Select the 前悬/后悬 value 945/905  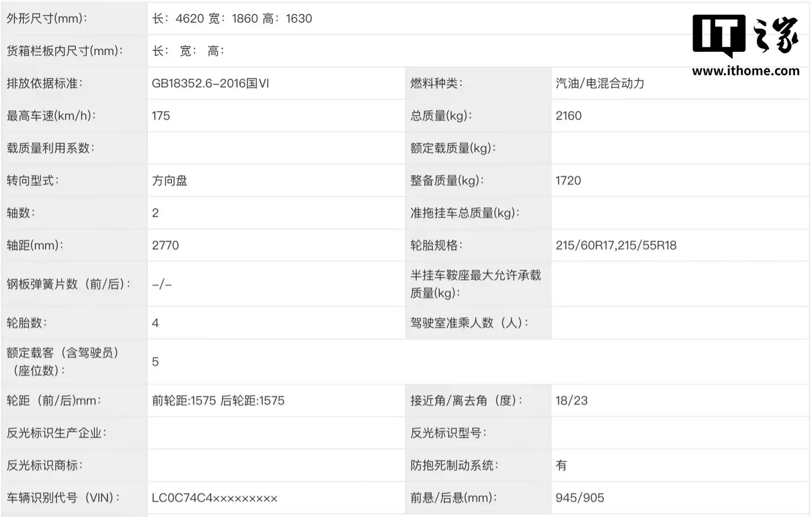click(580, 498)
